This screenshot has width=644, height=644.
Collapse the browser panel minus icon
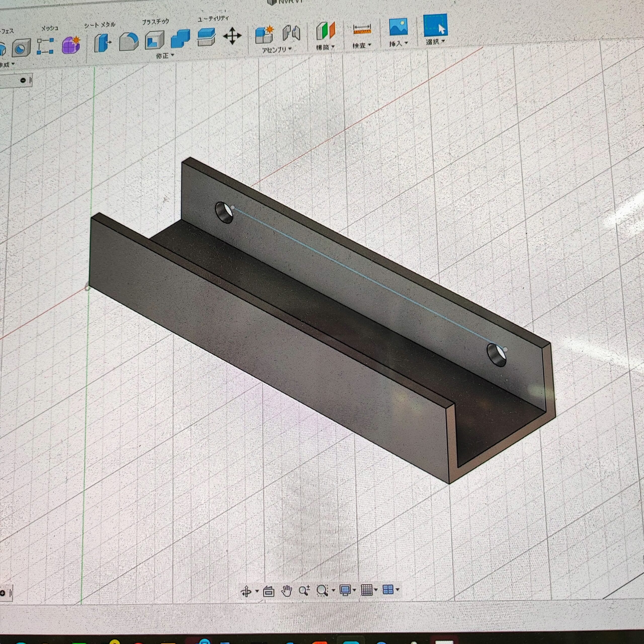[23, 80]
